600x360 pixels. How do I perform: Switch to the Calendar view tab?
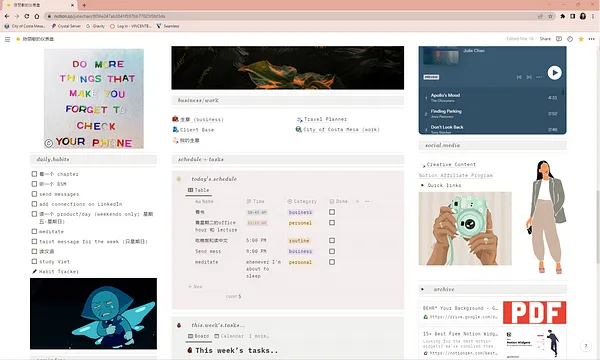click(x=229, y=336)
